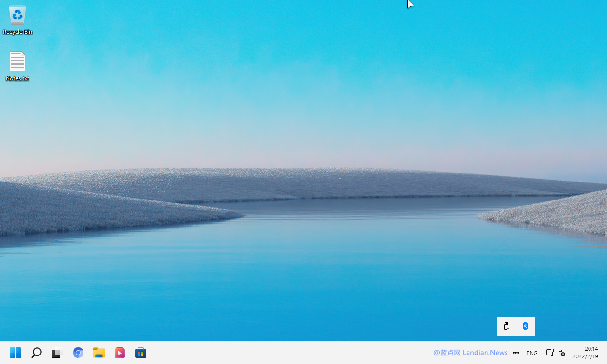Open the Task View button

coord(57,353)
